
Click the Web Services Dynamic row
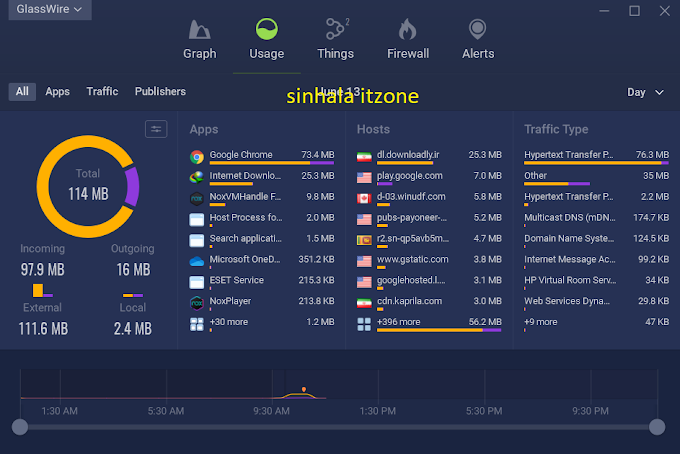[596, 303]
